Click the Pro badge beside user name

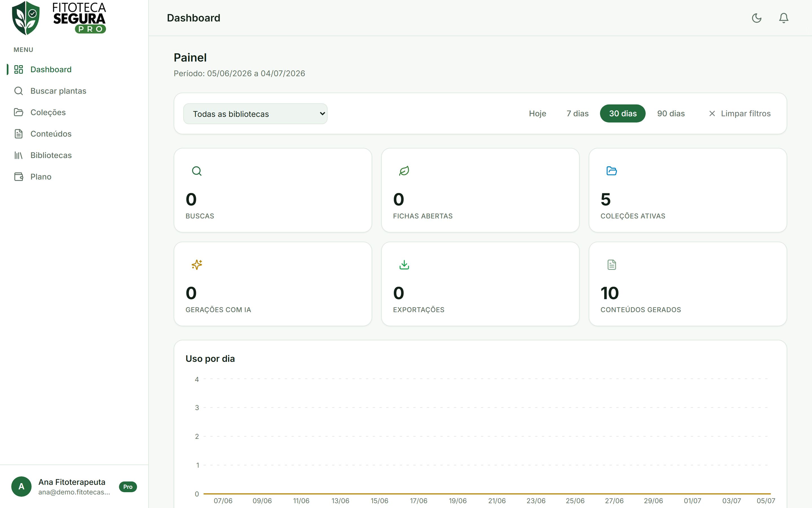(128, 487)
